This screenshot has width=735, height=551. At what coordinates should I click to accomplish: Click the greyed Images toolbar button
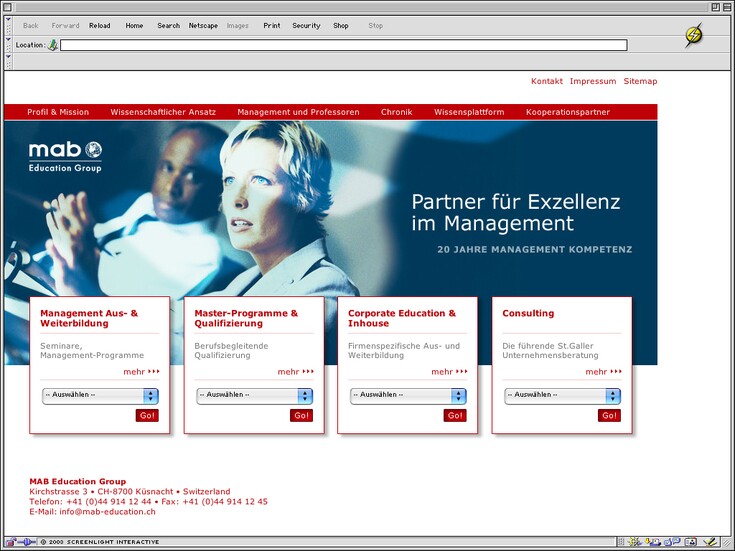238,26
